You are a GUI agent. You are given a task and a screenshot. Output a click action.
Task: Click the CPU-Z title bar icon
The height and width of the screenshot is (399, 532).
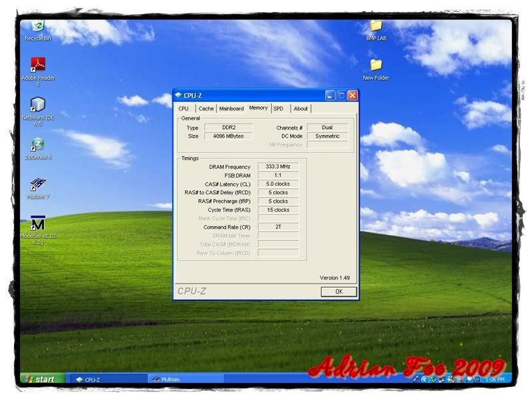(x=178, y=95)
